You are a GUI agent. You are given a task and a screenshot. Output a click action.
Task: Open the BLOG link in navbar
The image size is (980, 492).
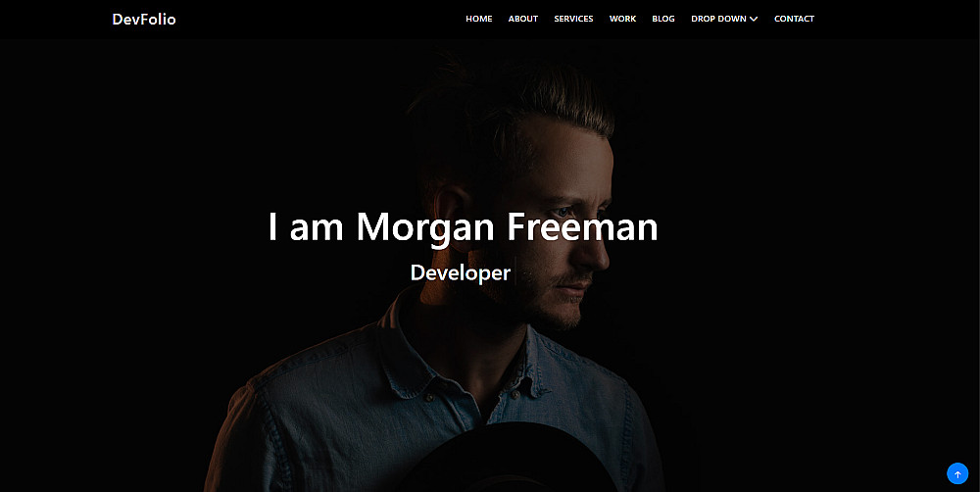(663, 19)
